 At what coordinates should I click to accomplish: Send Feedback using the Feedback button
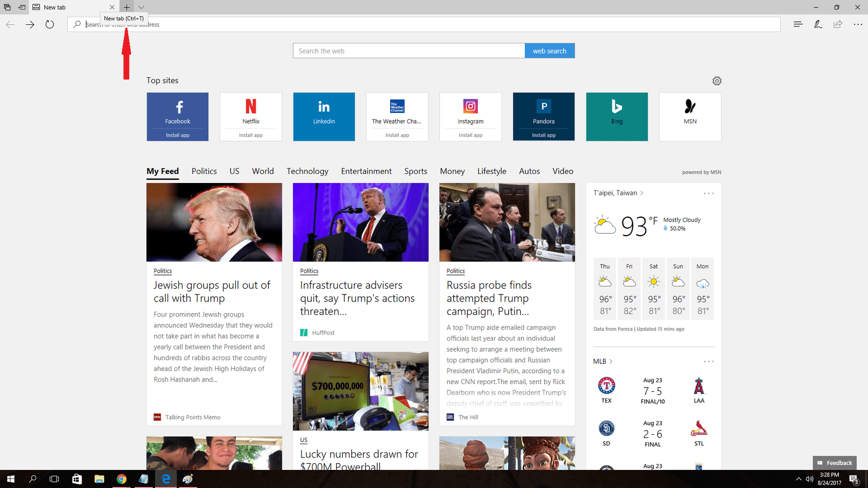click(834, 462)
